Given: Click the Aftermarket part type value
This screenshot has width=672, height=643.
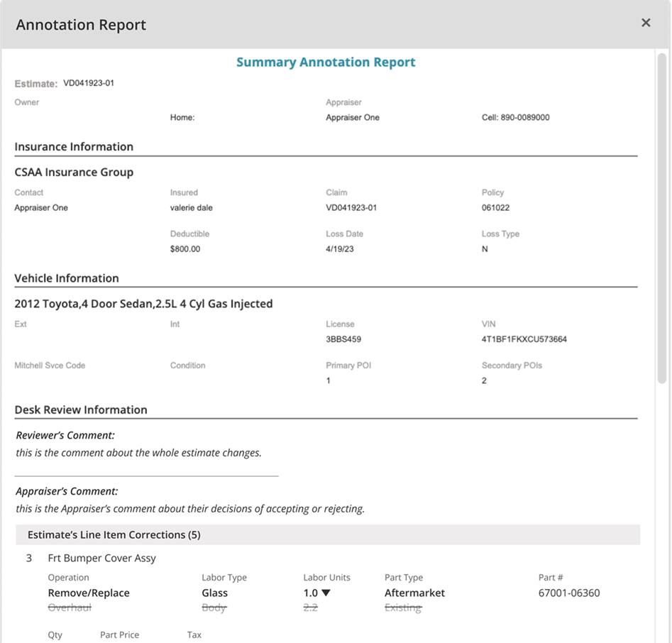Looking at the screenshot, I should (x=414, y=593).
